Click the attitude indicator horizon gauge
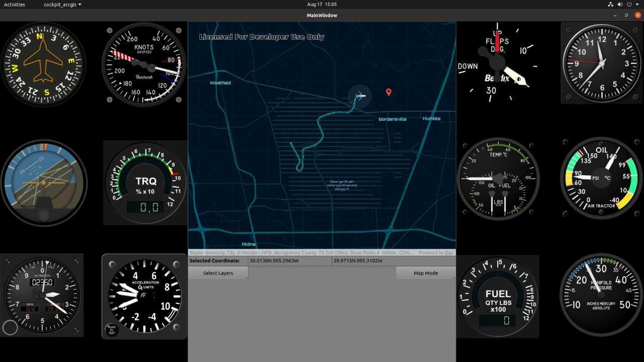The height and width of the screenshot is (362, 644). coord(43,183)
